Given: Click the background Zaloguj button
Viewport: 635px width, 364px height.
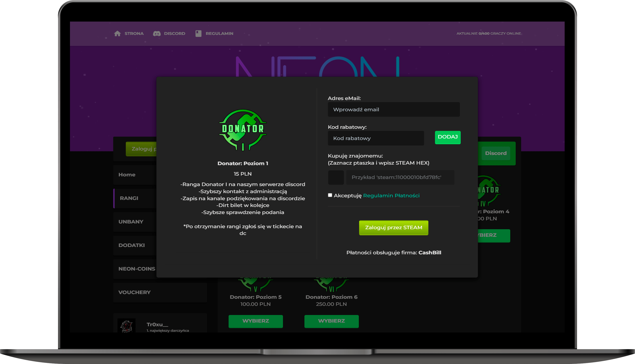Looking at the screenshot, I should tap(141, 149).
